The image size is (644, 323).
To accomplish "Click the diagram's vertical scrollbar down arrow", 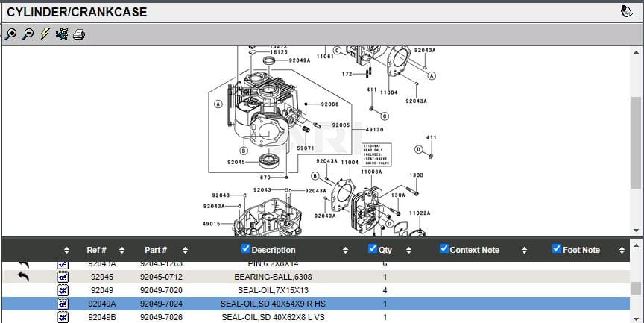I will click(x=636, y=230).
